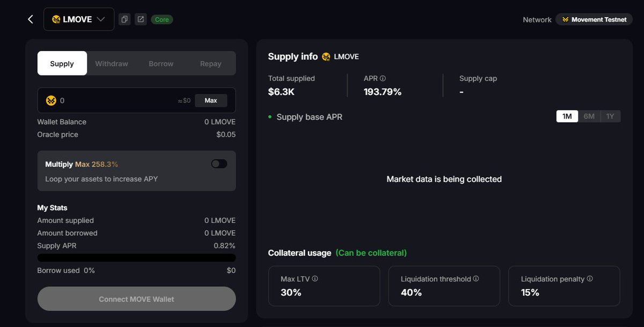
Task: Switch to the Withdraw tab
Action: (112, 63)
